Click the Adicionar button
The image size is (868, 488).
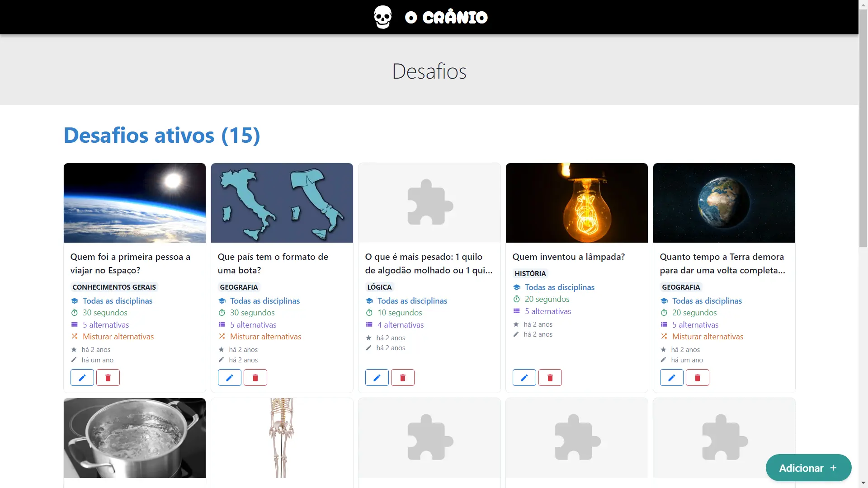pyautogui.click(x=808, y=468)
